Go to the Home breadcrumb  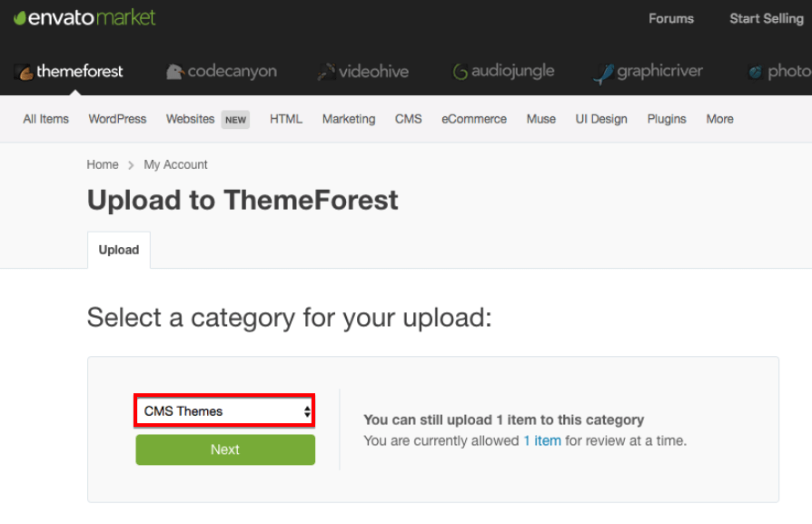(x=103, y=164)
